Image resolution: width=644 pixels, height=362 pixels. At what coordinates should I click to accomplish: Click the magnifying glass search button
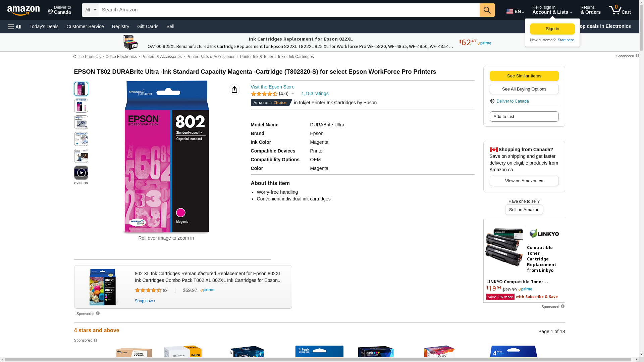click(x=487, y=10)
